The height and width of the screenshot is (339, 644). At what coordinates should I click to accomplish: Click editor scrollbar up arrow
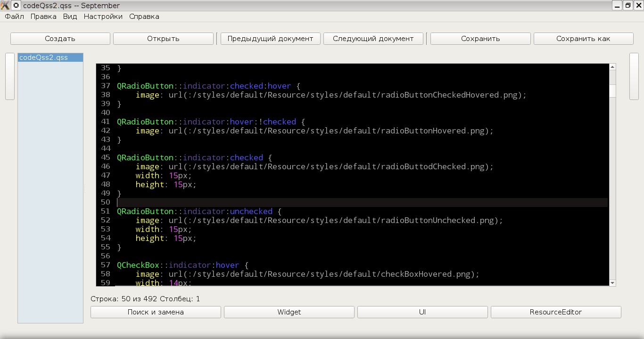[612, 67]
